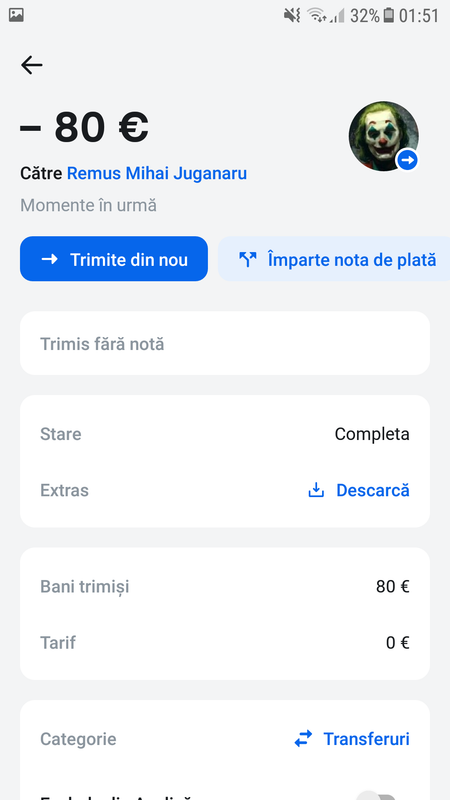Tap Împarte nota de plată button
450x800 pixels.
point(334,259)
